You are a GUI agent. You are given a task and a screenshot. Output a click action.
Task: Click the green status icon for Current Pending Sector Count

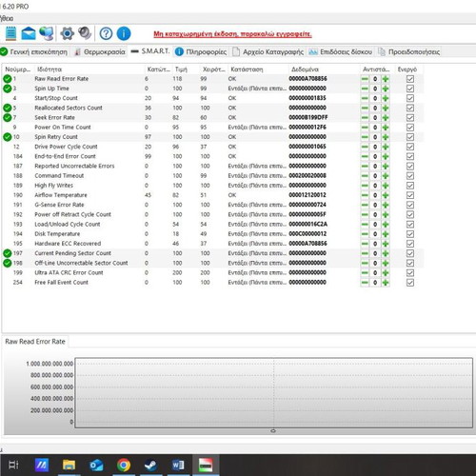point(8,253)
